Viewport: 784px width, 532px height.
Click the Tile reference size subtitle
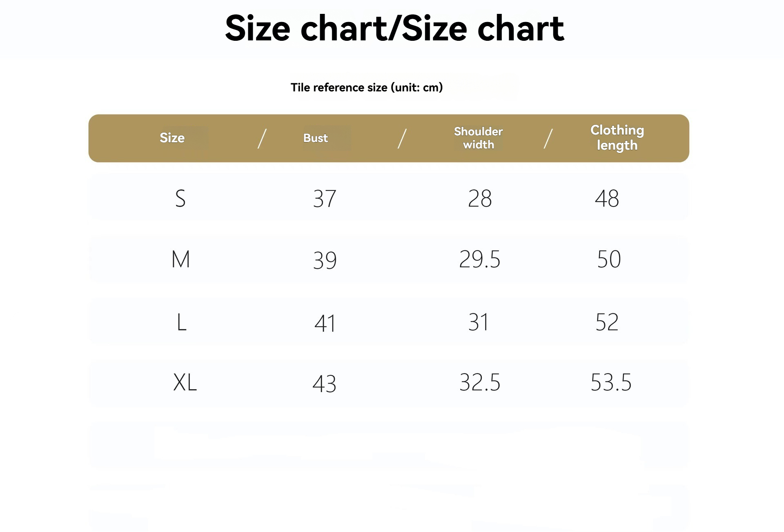pyautogui.click(x=367, y=87)
